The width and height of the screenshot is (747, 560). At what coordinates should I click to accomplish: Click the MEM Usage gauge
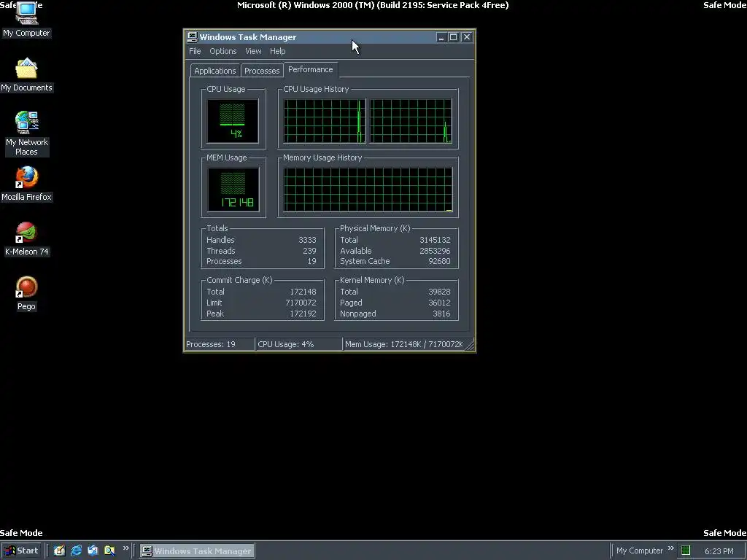pos(233,190)
